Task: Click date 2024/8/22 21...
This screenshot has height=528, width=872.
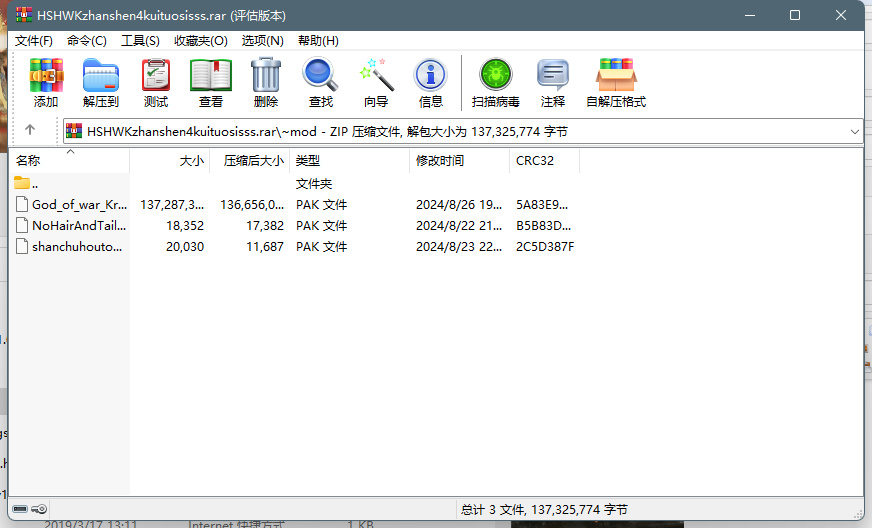Action: 459,226
